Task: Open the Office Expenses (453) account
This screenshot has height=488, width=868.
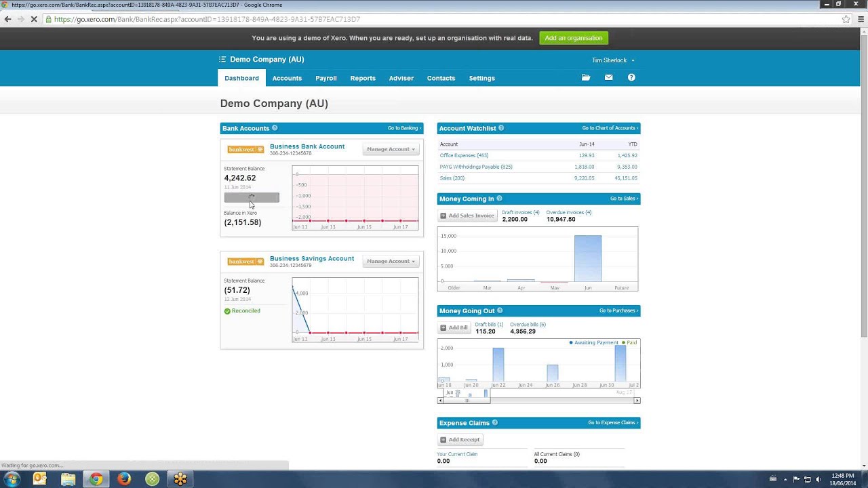Action: 464,156
